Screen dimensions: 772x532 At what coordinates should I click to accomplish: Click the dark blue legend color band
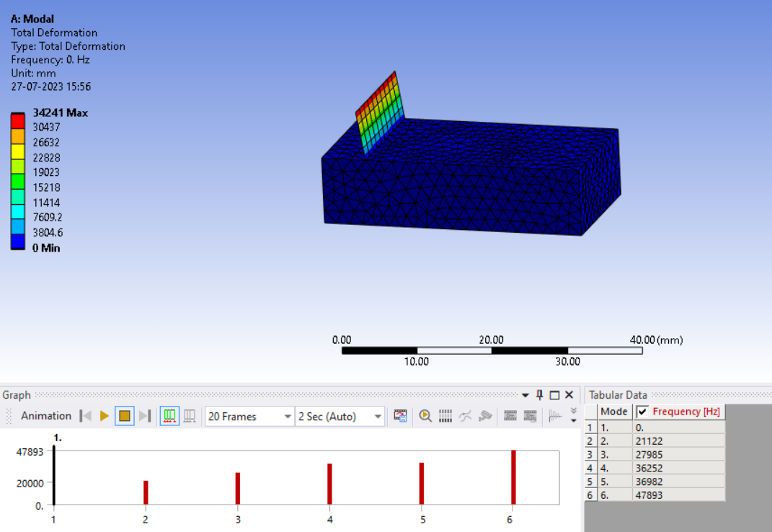pyautogui.click(x=18, y=241)
